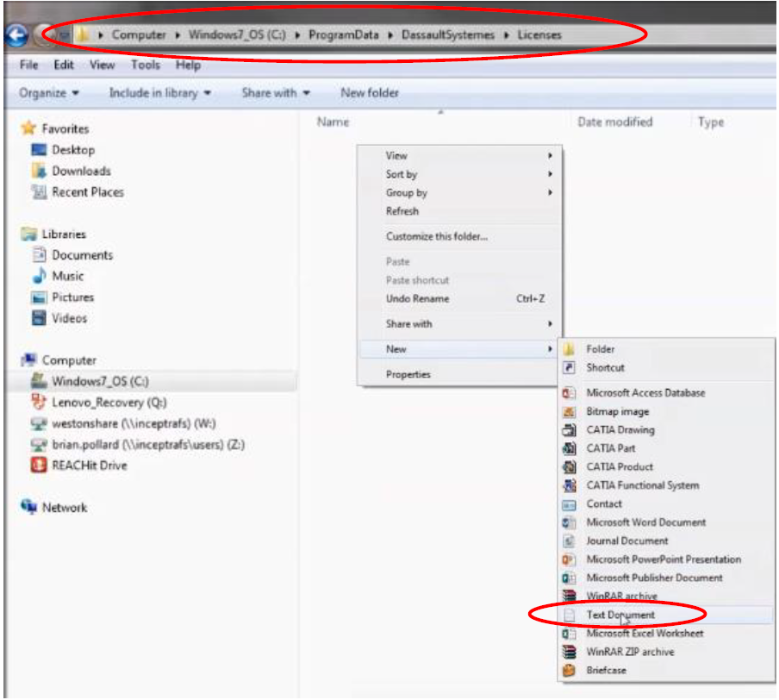This screenshot has width=779, height=700.
Task: Click the Videos library icon
Action: [39, 318]
